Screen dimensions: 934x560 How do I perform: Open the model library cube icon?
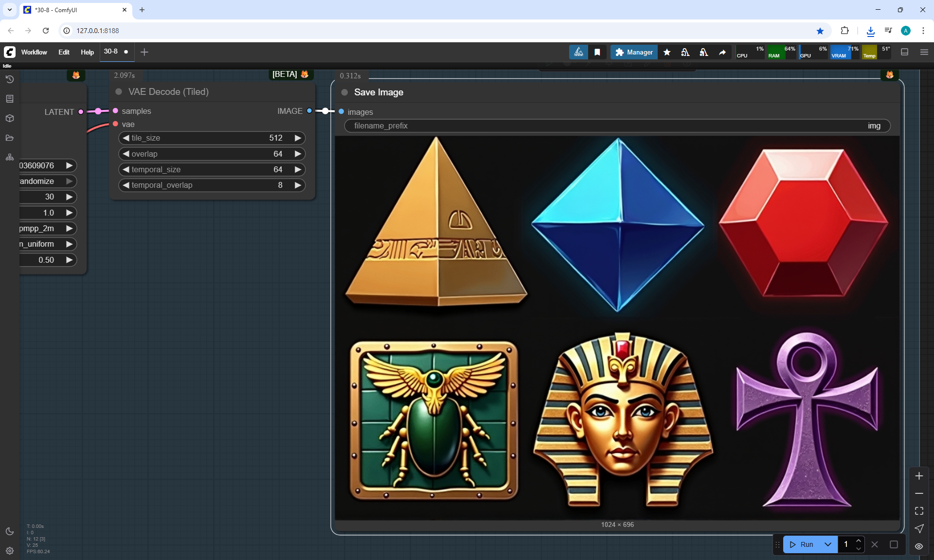click(x=10, y=118)
